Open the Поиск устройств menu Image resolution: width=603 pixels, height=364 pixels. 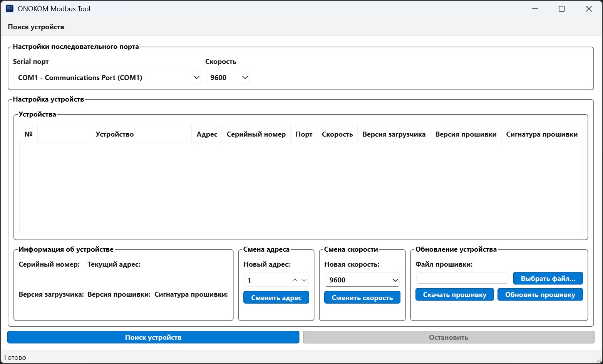coord(35,27)
